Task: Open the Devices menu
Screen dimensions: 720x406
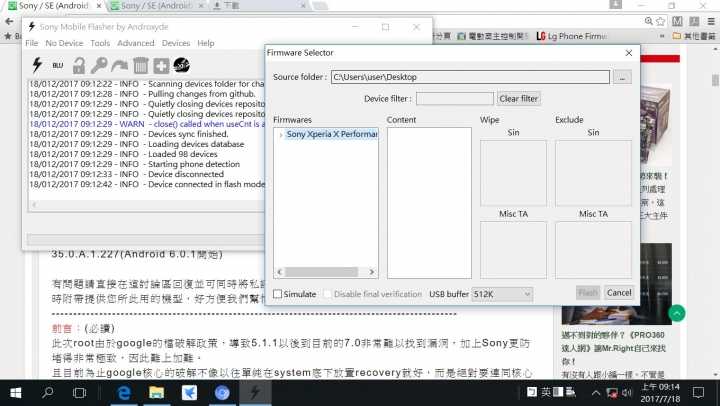Action: tap(176, 43)
